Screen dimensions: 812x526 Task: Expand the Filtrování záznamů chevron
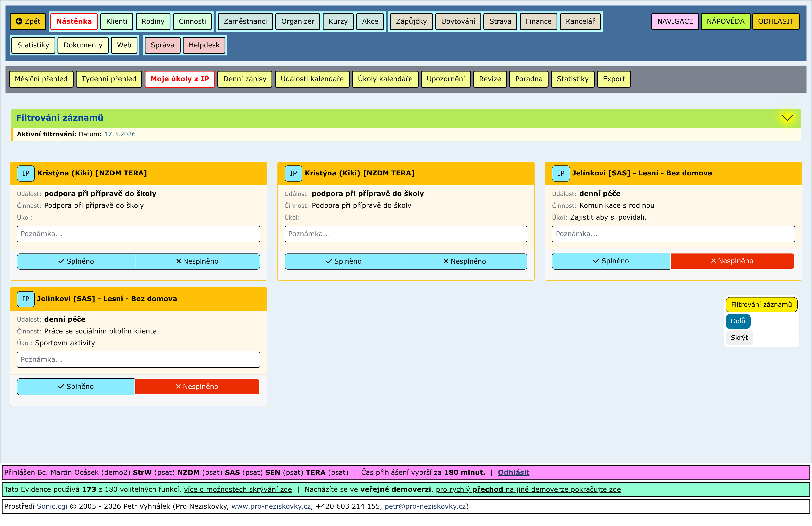tap(787, 118)
